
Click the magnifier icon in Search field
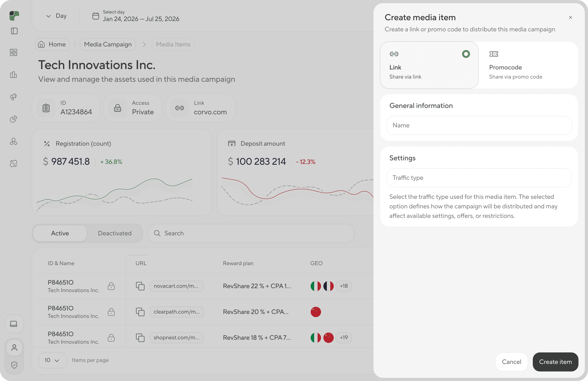[157, 233]
